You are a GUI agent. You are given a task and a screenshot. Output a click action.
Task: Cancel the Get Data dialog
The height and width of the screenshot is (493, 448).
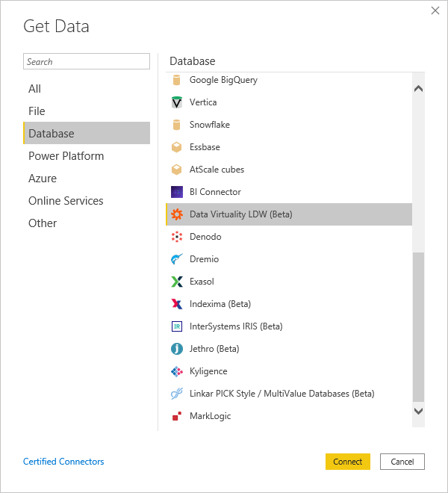point(402,462)
